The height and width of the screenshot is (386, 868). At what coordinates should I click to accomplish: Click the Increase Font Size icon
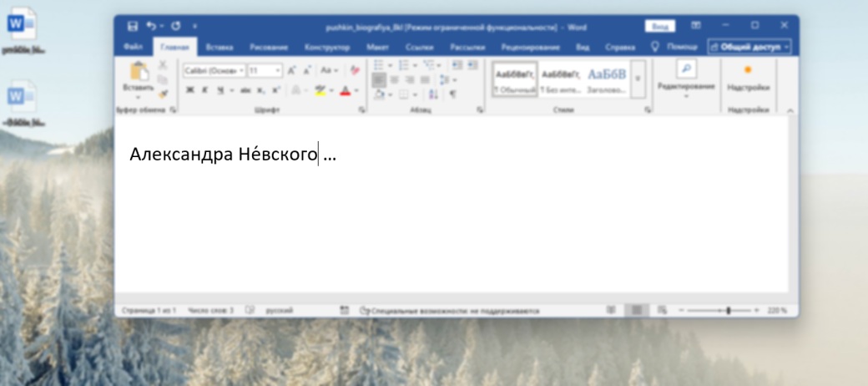[292, 71]
